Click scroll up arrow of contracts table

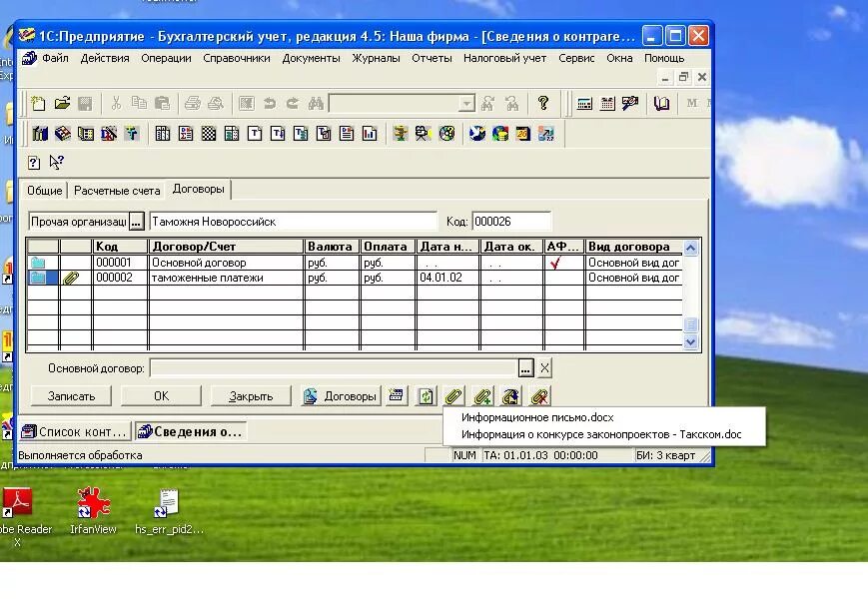690,248
